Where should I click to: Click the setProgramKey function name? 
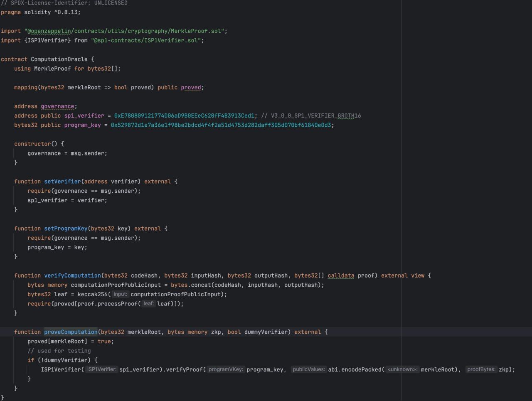coord(66,229)
